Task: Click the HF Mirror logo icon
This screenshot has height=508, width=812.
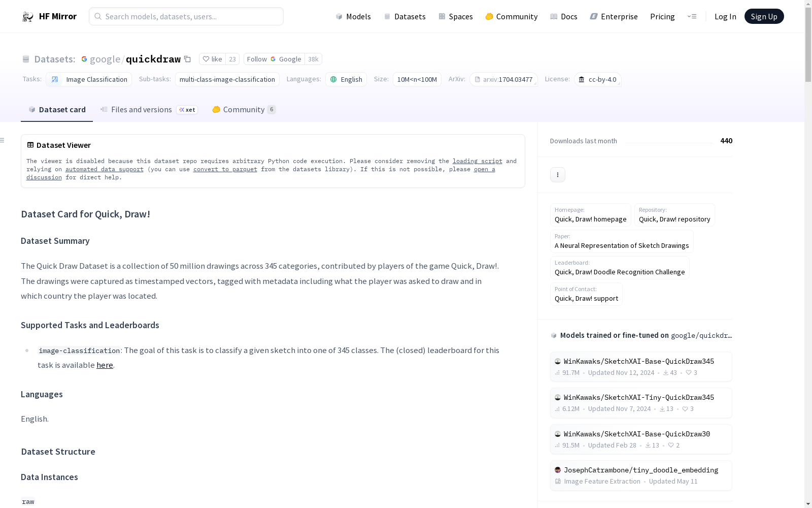Action: [27, 17]
